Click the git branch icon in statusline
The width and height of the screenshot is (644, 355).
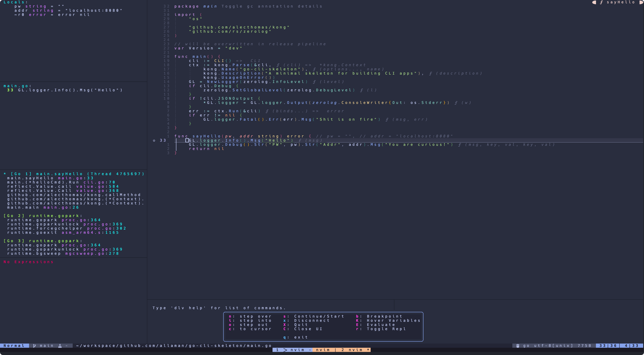click(35, 346)
